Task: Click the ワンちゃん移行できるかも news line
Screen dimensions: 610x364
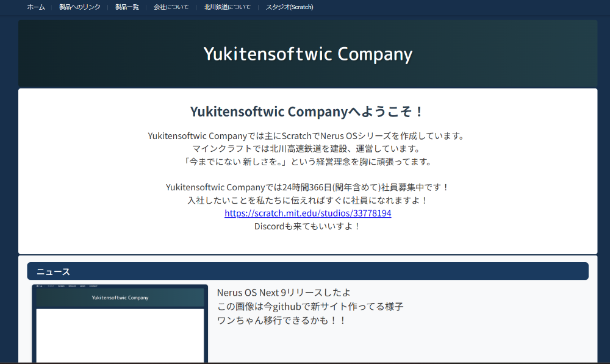Action: pyautogui.click(x=281, y=319)
